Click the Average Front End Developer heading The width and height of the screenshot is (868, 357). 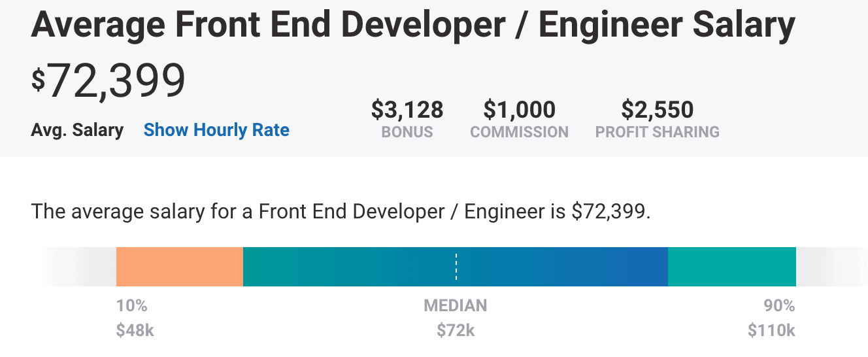point(413,25)
